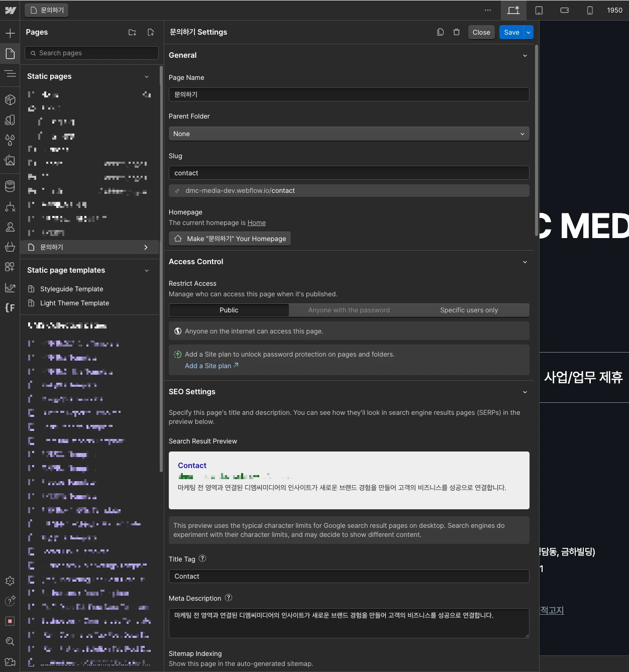Close the page settings panel
The width and height of the screenshot is (629, 672).
481,32
